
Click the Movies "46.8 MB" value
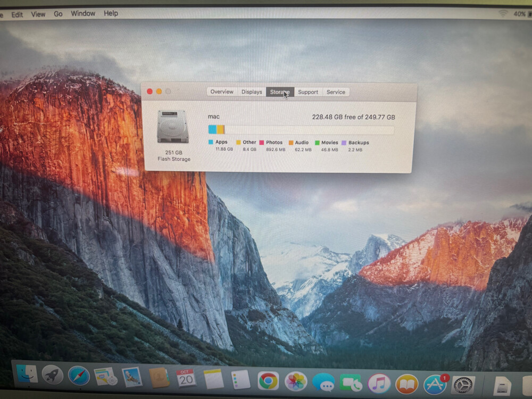click(329, 149)
